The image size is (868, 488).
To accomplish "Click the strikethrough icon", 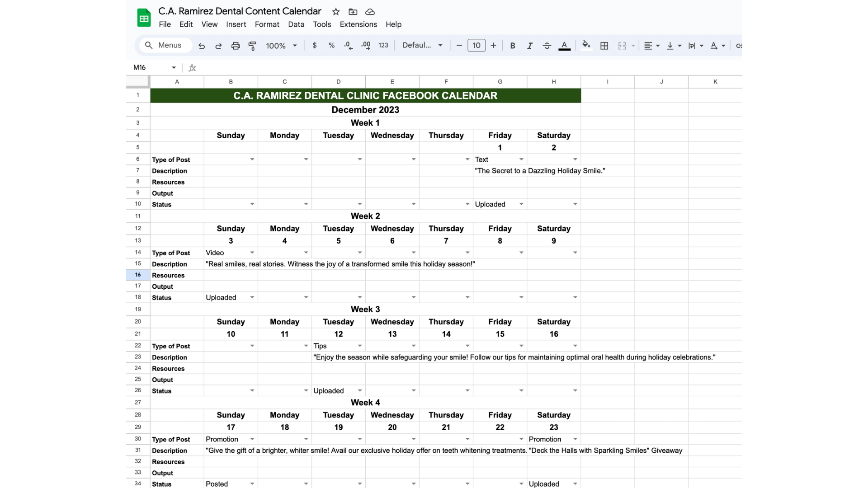I will click(547, 46).
